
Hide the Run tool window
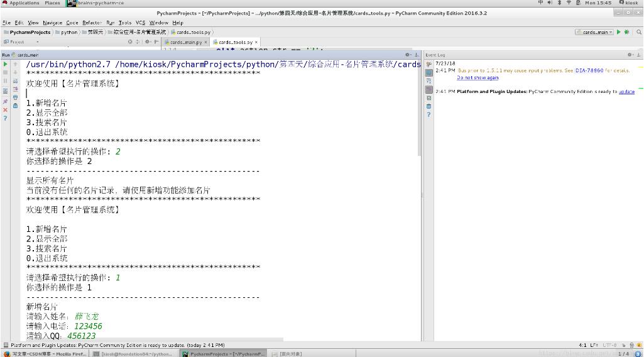pyautogui.click(x=417, y=55)
